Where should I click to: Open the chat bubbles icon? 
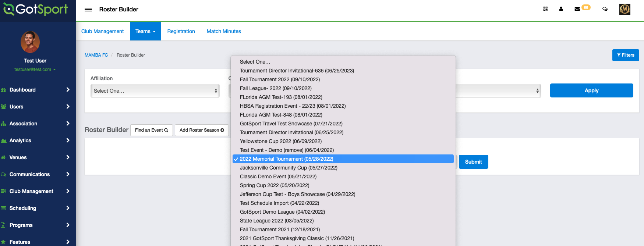[x=605, y=9]
